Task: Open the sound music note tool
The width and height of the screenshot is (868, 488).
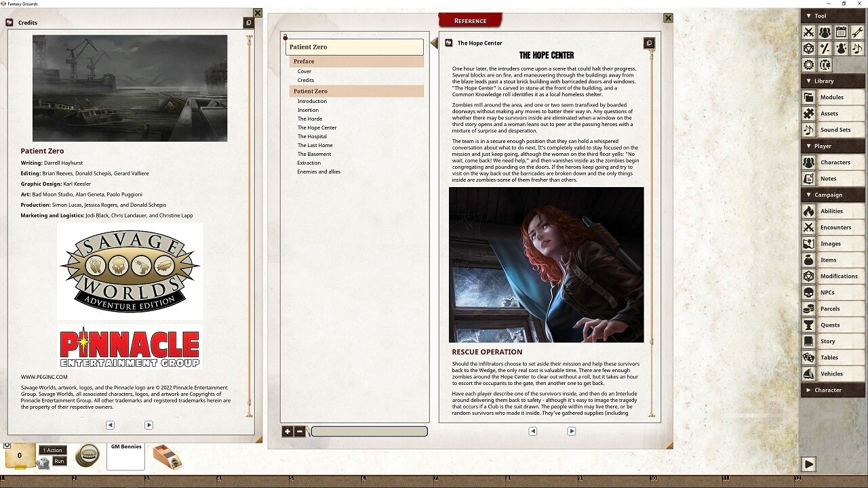Action: (856, 48)
